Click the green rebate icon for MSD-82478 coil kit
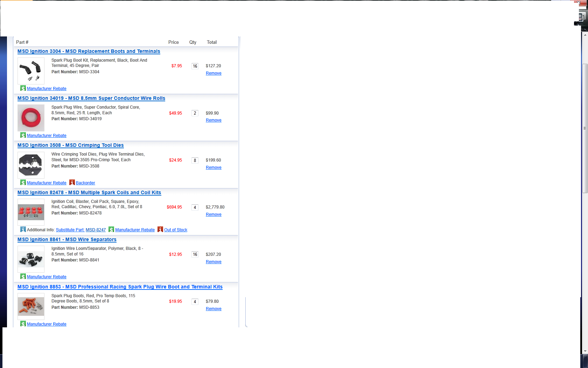Viewport: 588px width, 368px height. point(111,230)
